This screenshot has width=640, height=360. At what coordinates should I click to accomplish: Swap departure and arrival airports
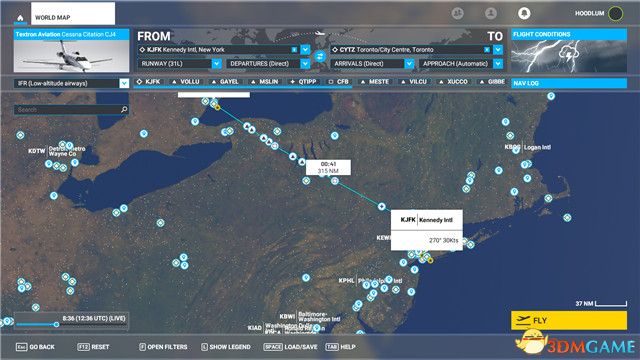tap(320, 56)
